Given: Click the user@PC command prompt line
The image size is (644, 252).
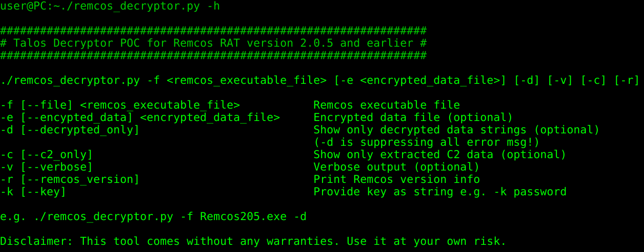Looking at the screenshot, I should (x=110, y=6).
